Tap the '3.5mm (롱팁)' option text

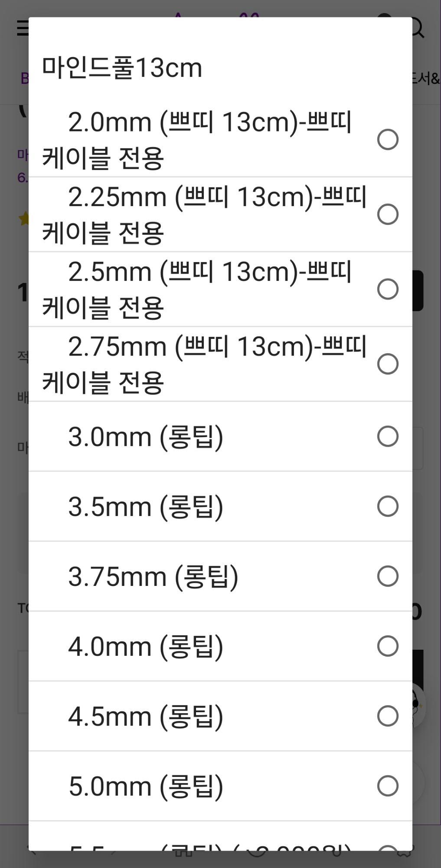coord(146,506)
